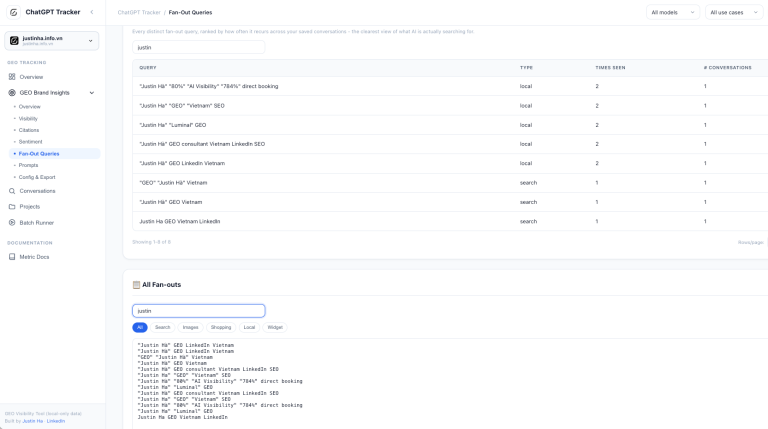Click the "Justin Ha" "GEO" "Vietnam" SEO row
768x429 pixels.
coord(450,105)
